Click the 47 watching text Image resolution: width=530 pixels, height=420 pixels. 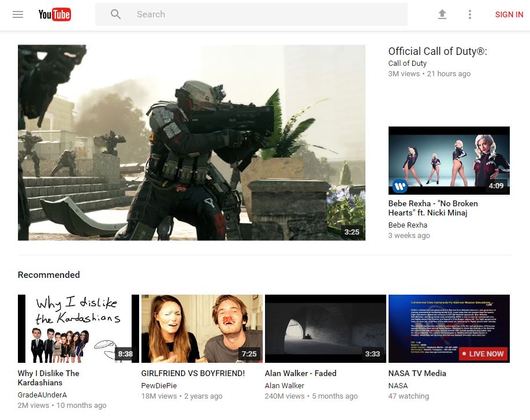pos(408,396)
